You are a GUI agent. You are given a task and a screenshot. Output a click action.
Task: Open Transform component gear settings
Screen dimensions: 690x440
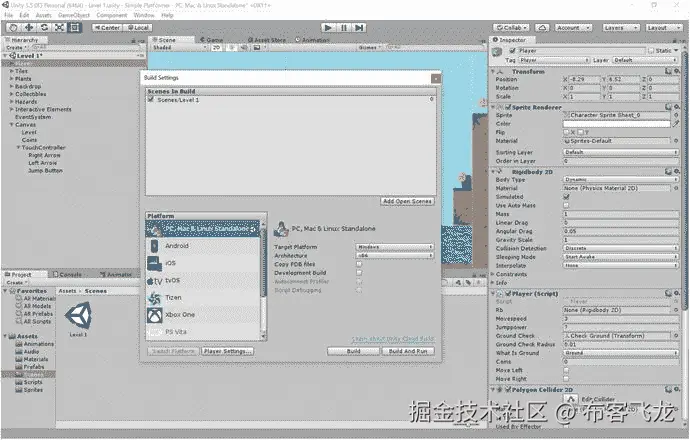676,71
